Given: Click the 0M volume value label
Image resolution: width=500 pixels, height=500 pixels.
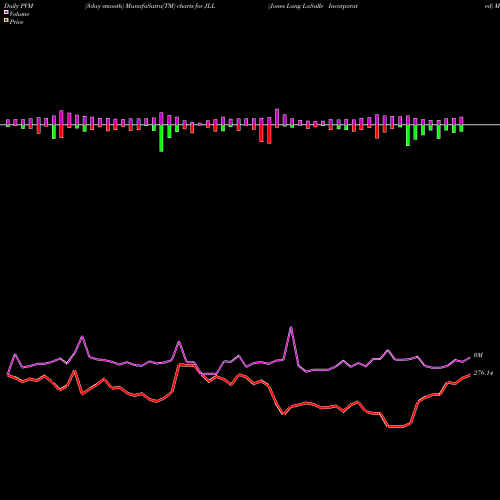Looking at the screenshot, I should (x=478, y=355).
